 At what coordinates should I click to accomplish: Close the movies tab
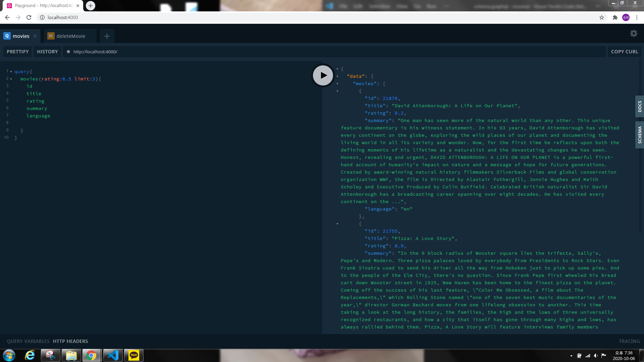pyautogui.click(x=35, y=36)
